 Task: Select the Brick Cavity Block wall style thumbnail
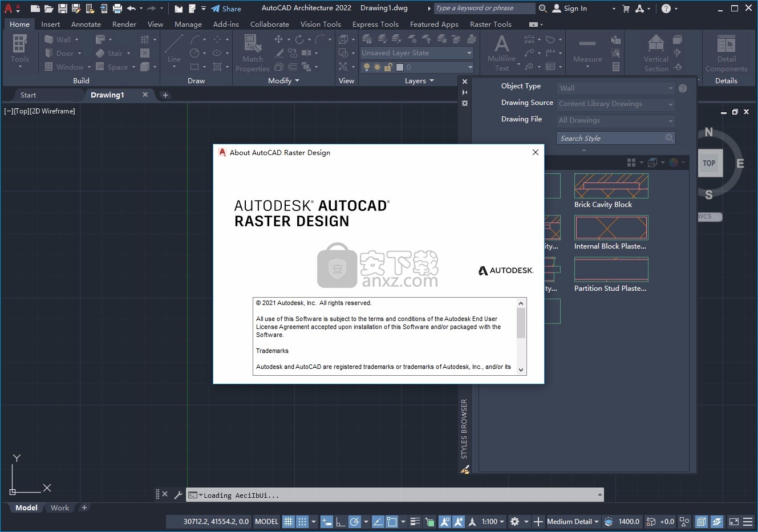click(x=611, y=186)
